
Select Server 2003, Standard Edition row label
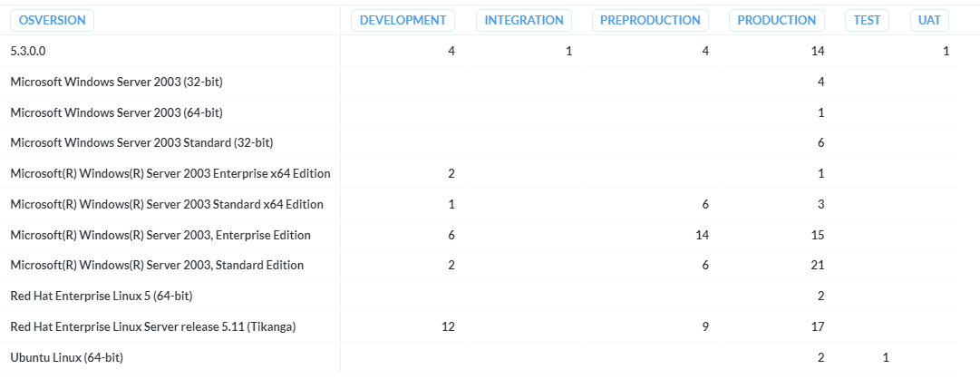coord(157,265)
